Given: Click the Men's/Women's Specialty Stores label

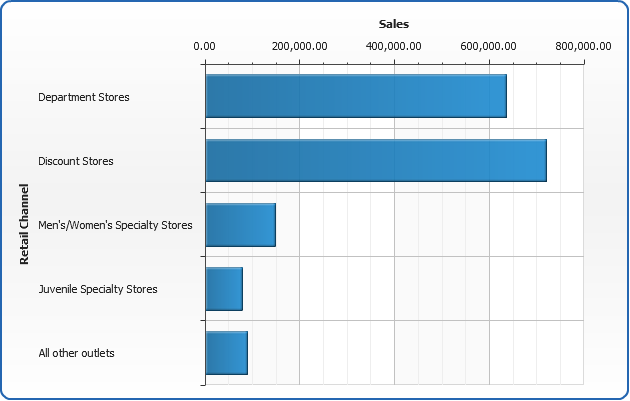Looking at the screenshot, I should pos(115,225).
